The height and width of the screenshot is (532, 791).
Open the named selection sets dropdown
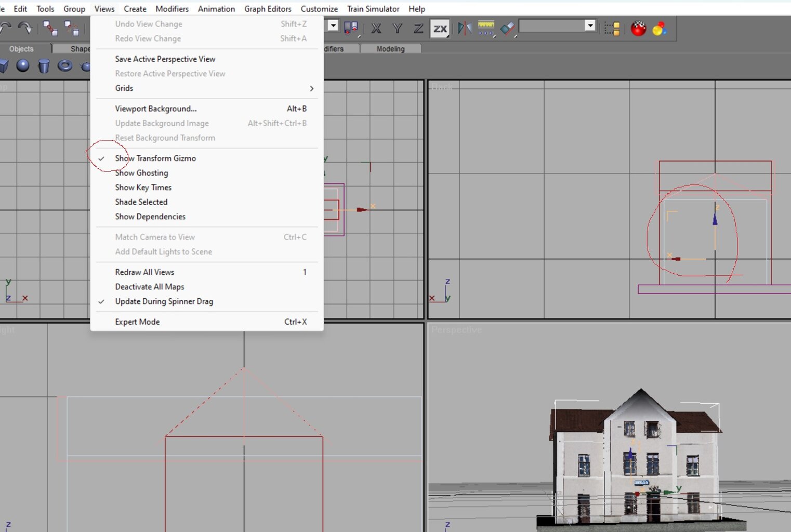coord(590,25)
